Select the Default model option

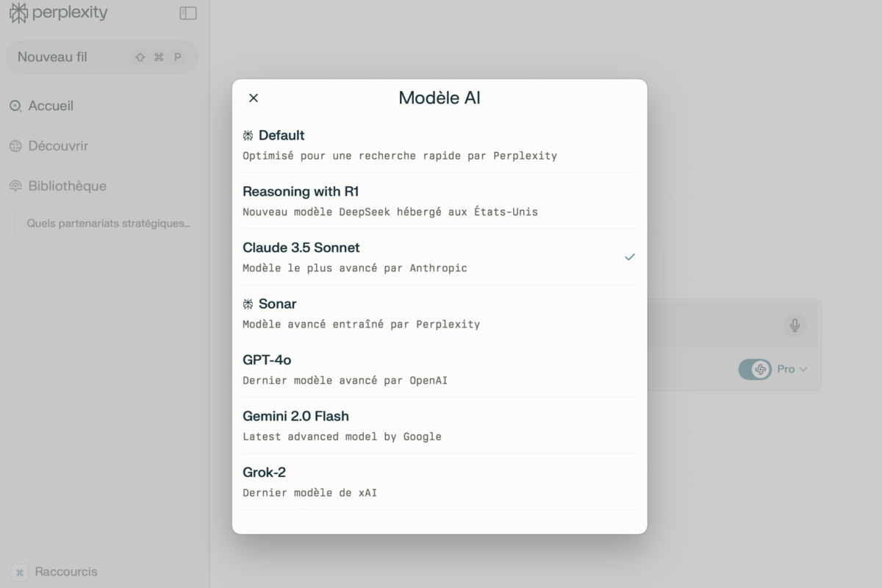(440, 145)
